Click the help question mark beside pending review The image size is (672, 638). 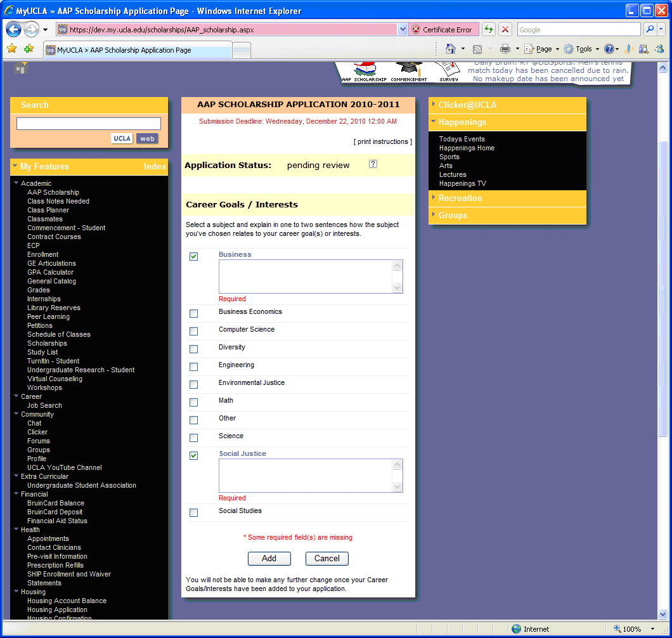373,164
